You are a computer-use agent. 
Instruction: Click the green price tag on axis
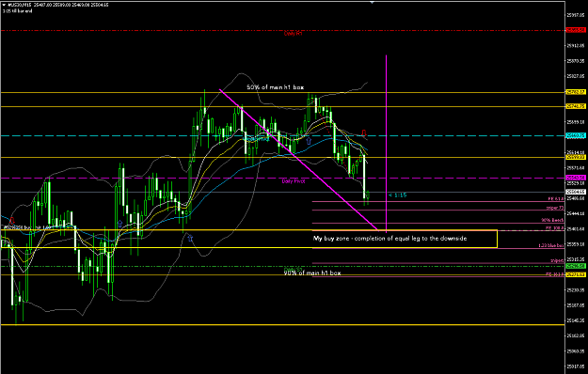coord(576,266)
